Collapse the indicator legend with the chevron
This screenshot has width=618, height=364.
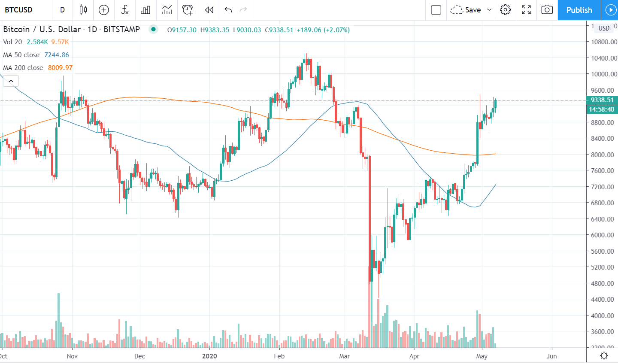(11, 81)
